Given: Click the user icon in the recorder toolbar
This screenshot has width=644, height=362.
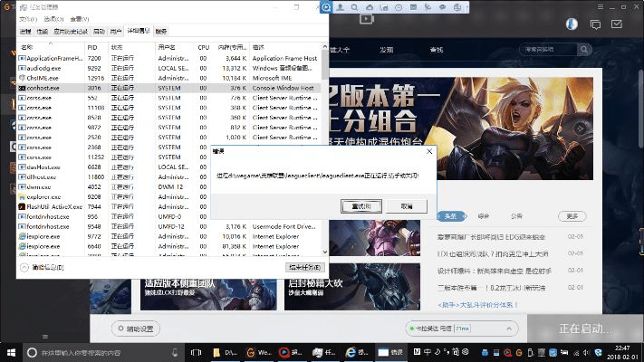Looking at the screenshot, I should click(340, 7).
